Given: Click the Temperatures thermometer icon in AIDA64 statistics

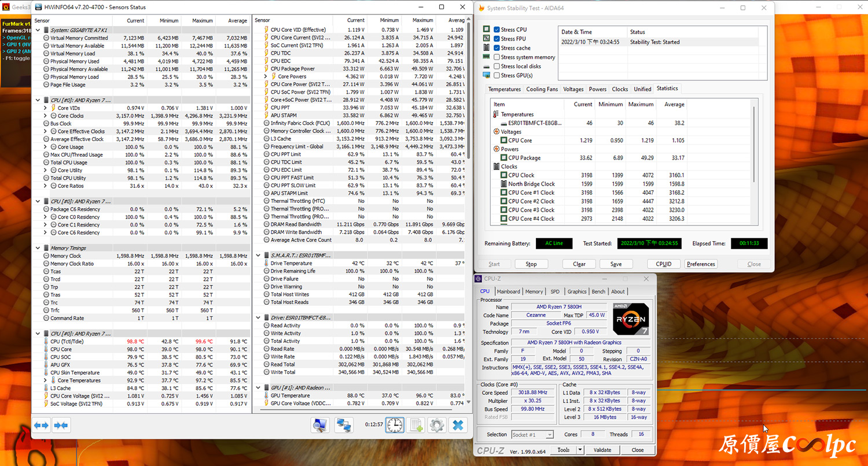Looking at the screenshot, I should [496, 114].
